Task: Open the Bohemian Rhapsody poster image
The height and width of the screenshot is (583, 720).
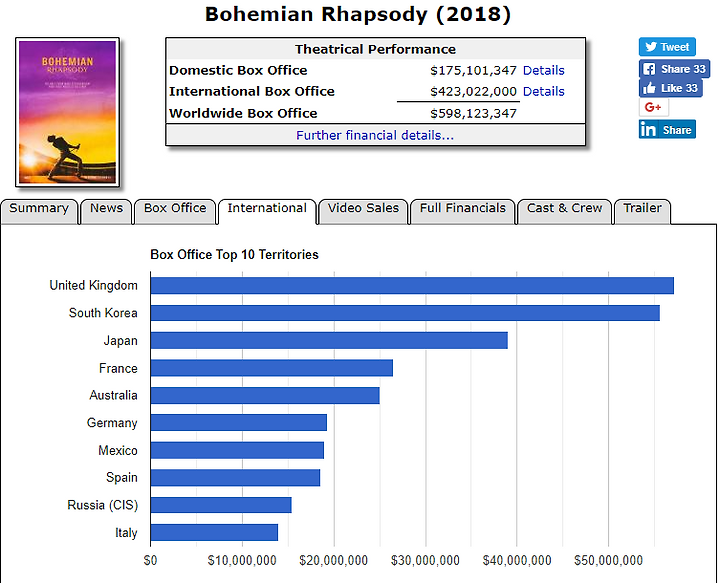Action: pos(68,112)
